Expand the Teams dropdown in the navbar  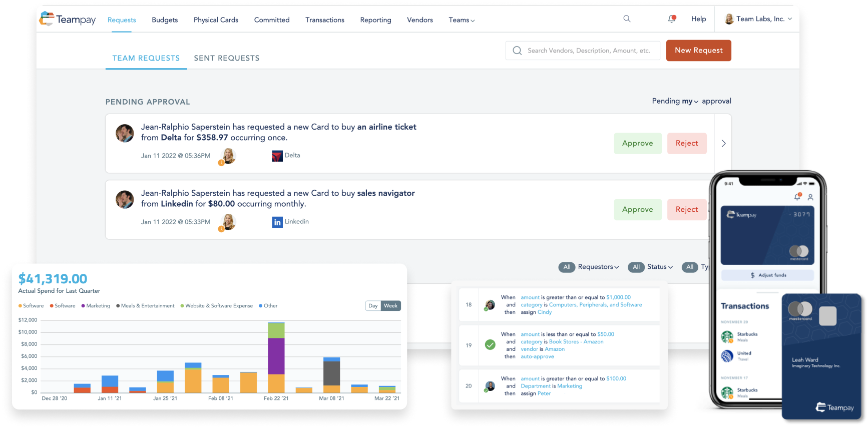(462, 20)
